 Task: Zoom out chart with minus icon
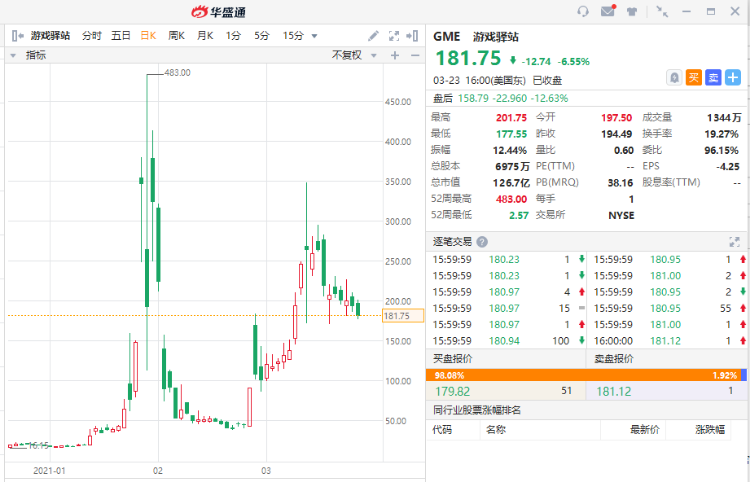coord(415,55)
